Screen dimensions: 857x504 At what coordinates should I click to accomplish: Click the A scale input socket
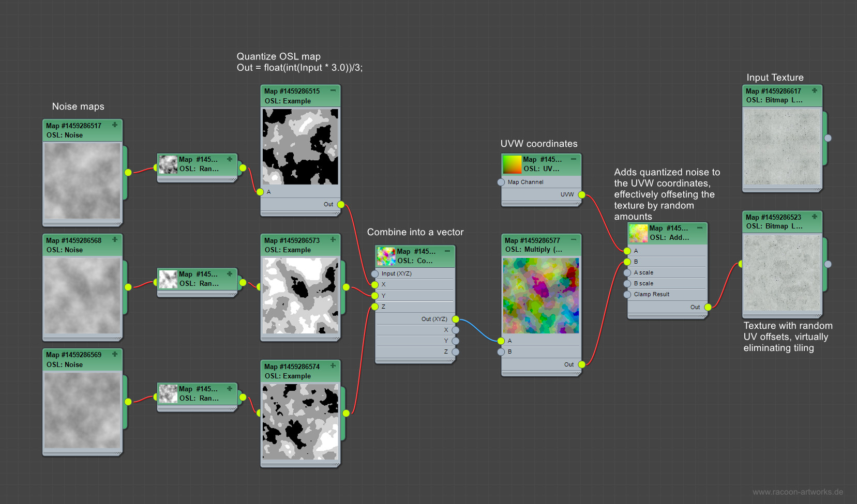click(x=627, y=273)
